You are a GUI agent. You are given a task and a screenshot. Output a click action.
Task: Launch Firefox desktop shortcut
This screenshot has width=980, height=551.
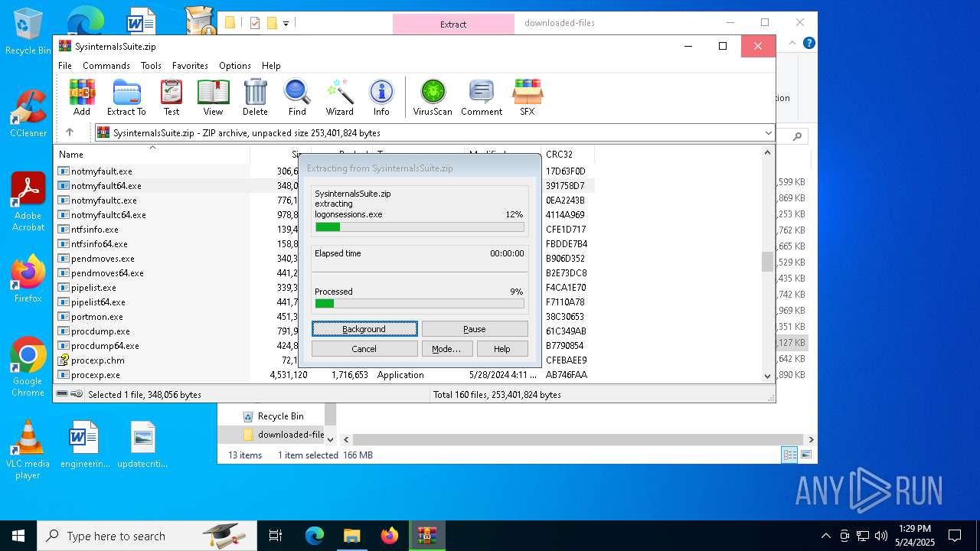click(28, 279)
